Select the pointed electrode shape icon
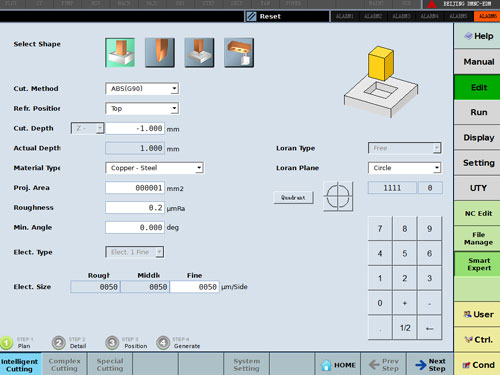 [160, 53]
